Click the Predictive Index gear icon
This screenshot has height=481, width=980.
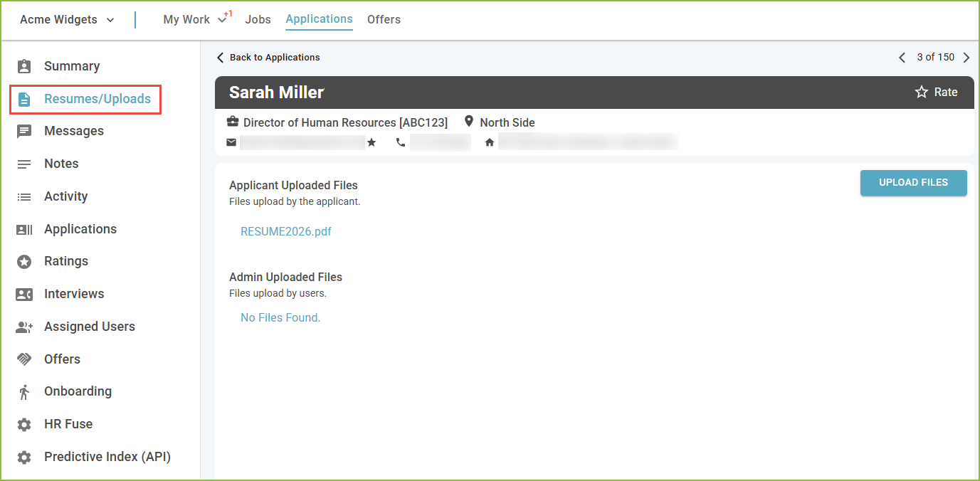24,457
